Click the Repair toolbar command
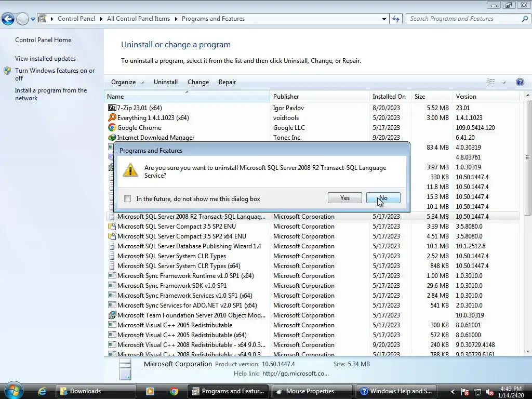The image size is (532, 399). (x=227, y=82)
